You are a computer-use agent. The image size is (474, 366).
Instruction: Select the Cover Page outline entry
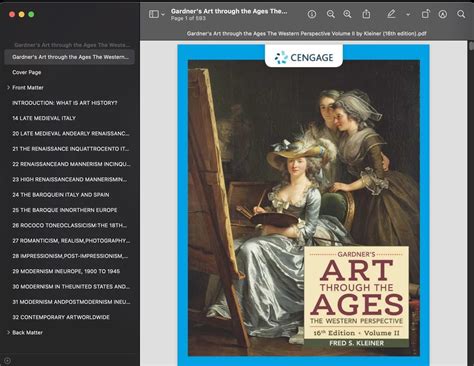tap(27, 72)
